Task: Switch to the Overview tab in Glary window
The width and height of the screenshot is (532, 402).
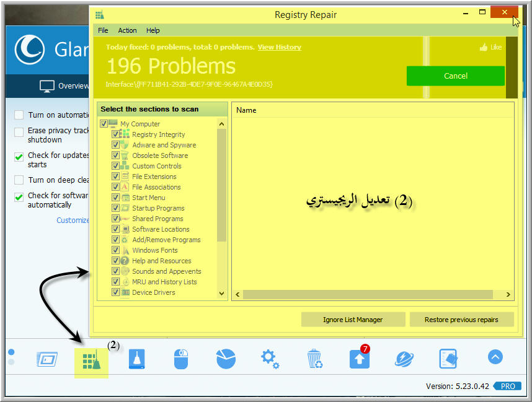Action: click(64, 85)
